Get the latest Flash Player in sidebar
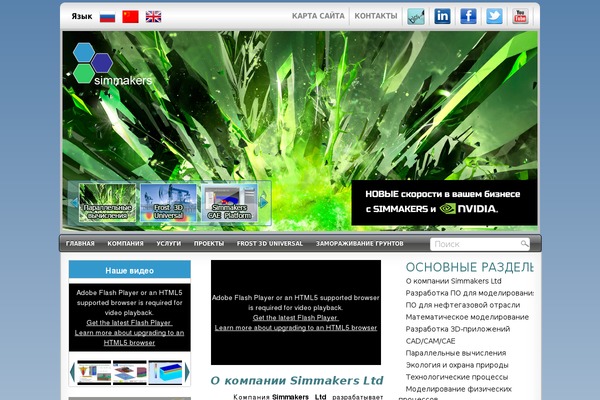Screen dimensions: 600x400 pyautogui.click(x=129, y=323)
